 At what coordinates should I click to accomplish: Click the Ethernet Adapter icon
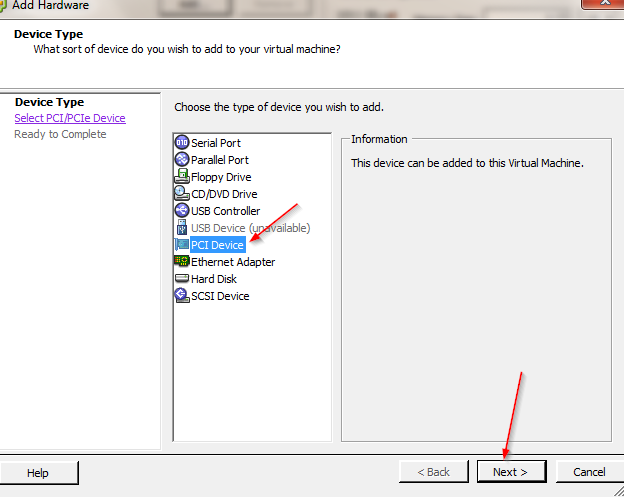point(182,261)
